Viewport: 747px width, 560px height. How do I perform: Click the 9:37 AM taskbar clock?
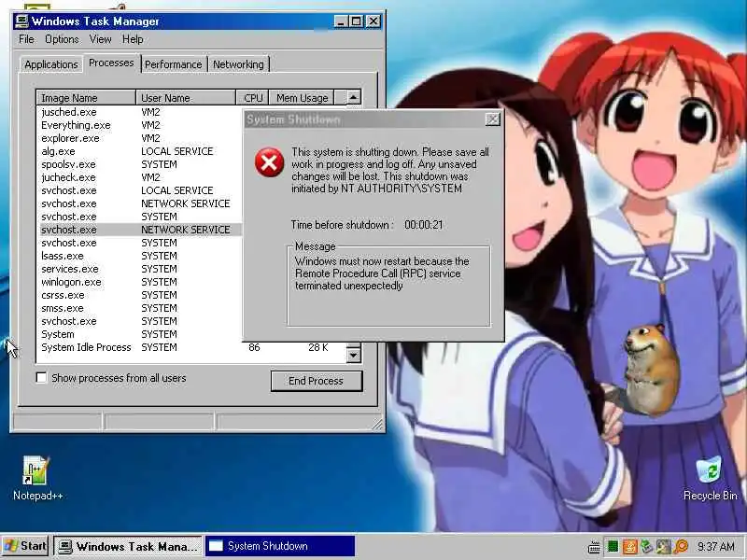coord(715,546)
